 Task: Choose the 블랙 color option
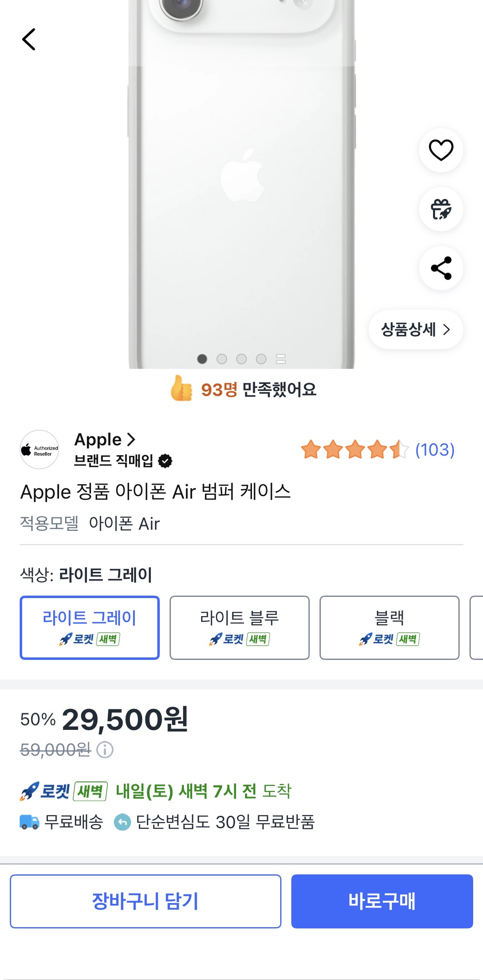point(389,628)
